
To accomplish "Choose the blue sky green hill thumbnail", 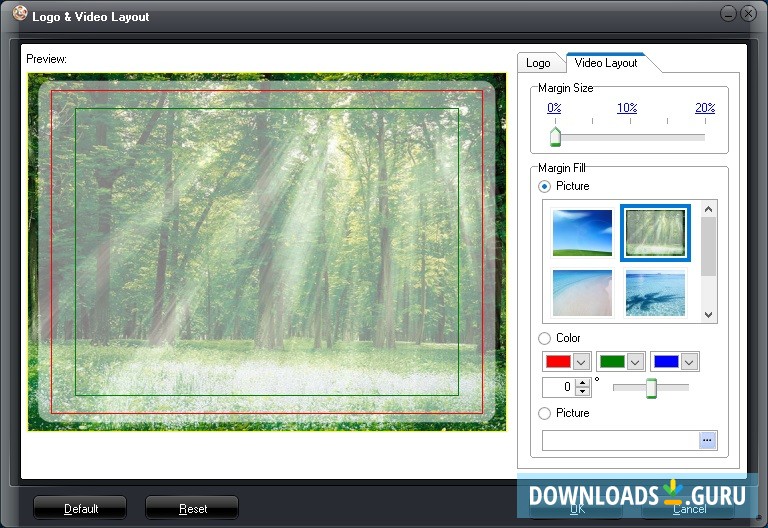I will tap(582, 233).
